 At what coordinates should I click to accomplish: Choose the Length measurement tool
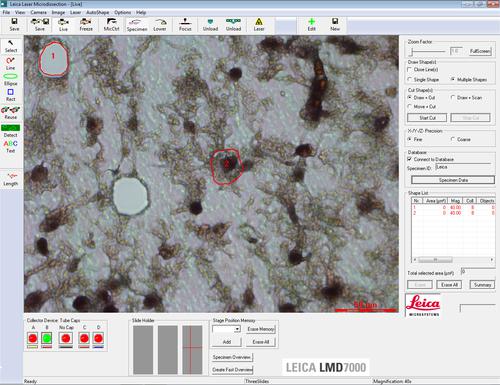point(11,179)
